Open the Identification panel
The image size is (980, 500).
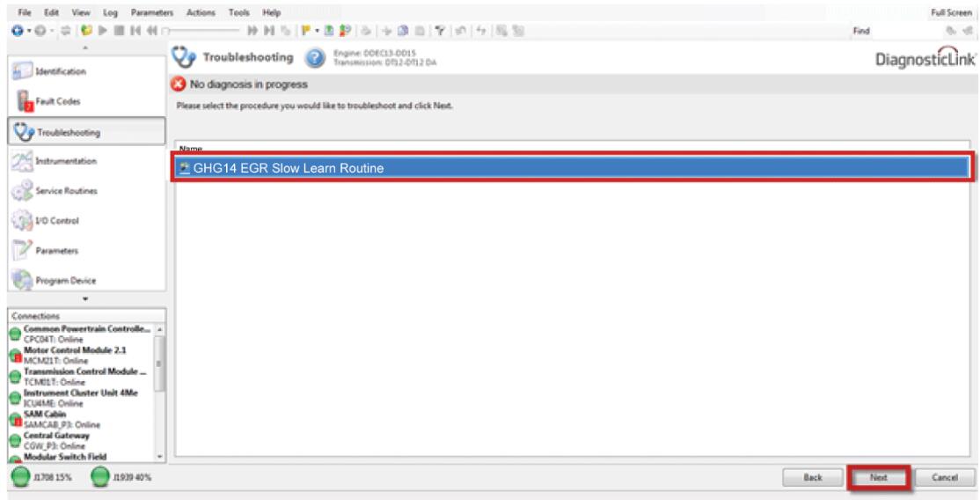[x=86, y=70]
